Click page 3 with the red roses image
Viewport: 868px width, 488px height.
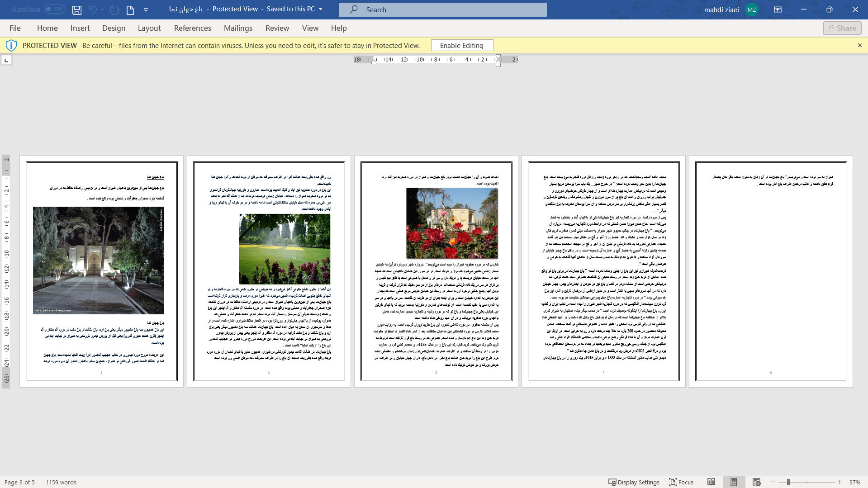point(436,271)
